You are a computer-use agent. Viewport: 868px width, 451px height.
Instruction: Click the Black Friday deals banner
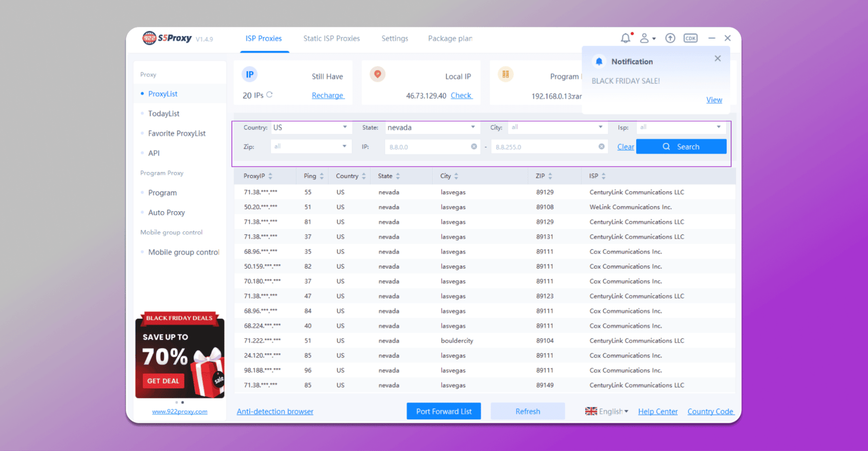[180, 355]
